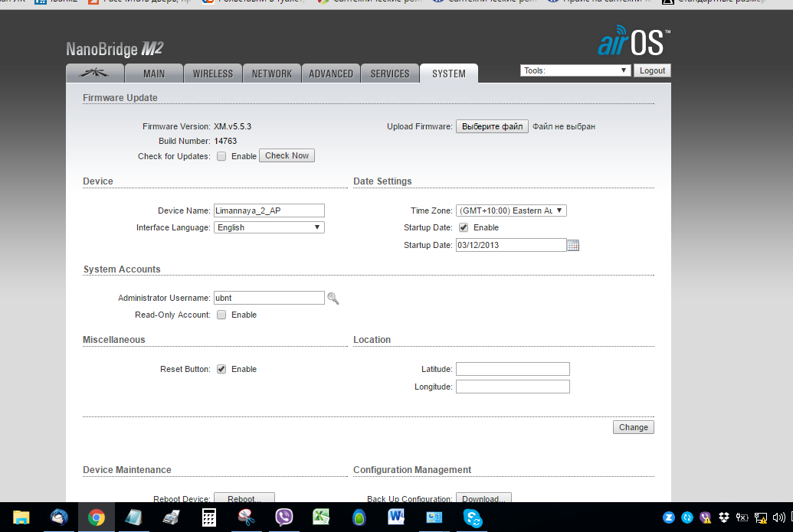Image resolution: width=793 pixels, height=532 pixels.
Task: Toggle the Read-Only Account checkbox
Action: [x=221, y=315]
